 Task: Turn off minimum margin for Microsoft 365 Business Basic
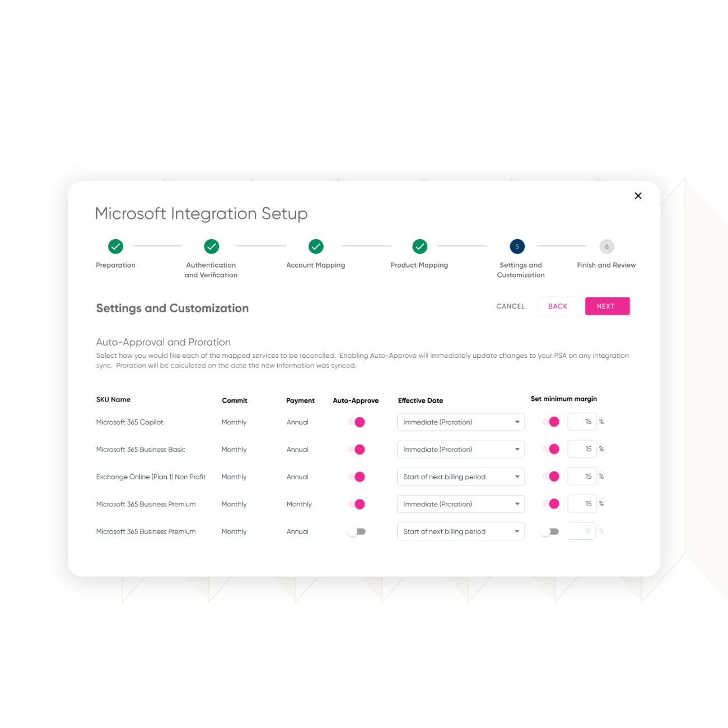(x=551, y=449)
